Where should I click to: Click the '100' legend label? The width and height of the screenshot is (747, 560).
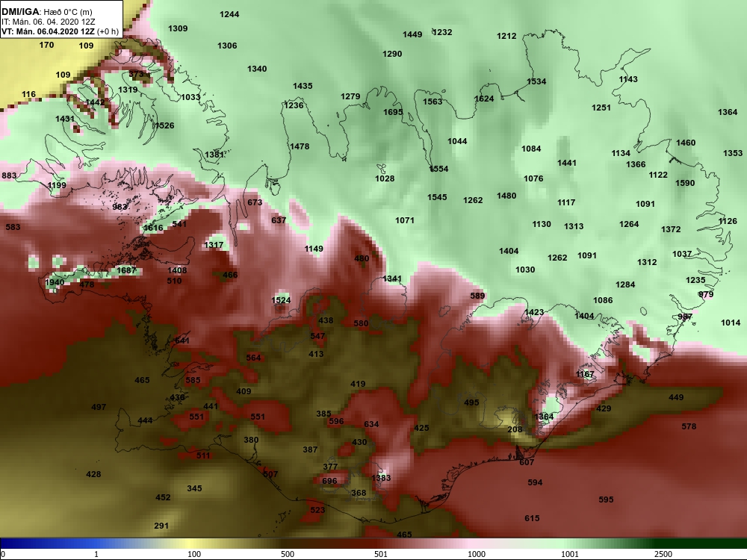pos(194,554)
